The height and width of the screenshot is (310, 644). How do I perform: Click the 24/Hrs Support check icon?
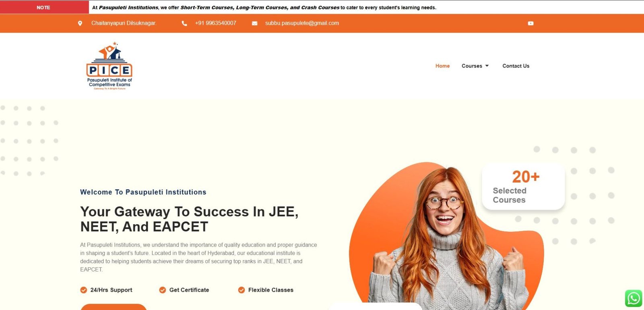[84, 290]
